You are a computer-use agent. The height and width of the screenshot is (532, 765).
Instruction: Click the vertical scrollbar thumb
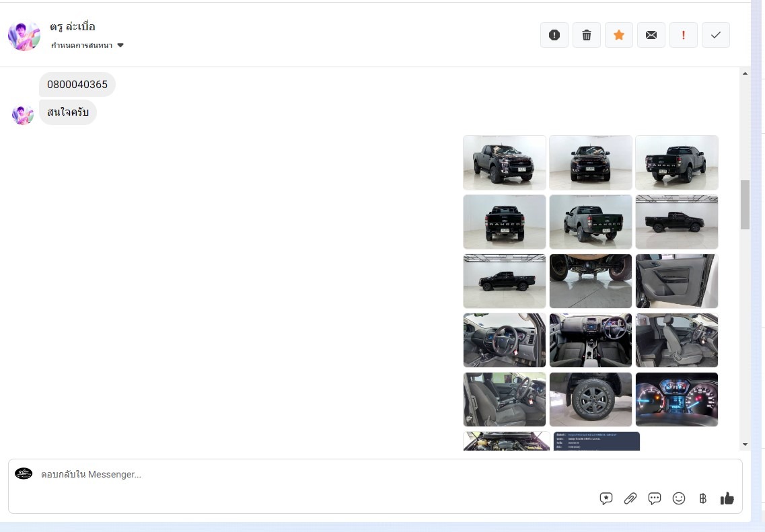tap(745, 205)
